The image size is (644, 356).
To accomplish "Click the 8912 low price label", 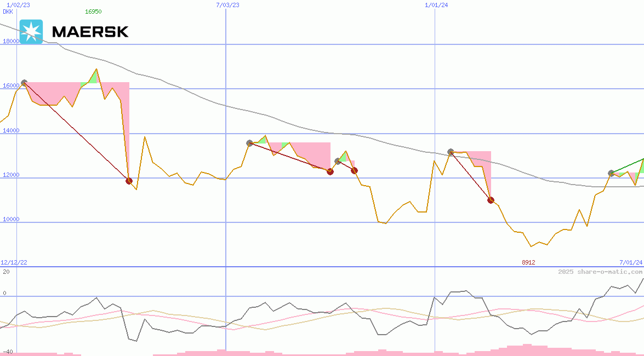I will 528,262.
